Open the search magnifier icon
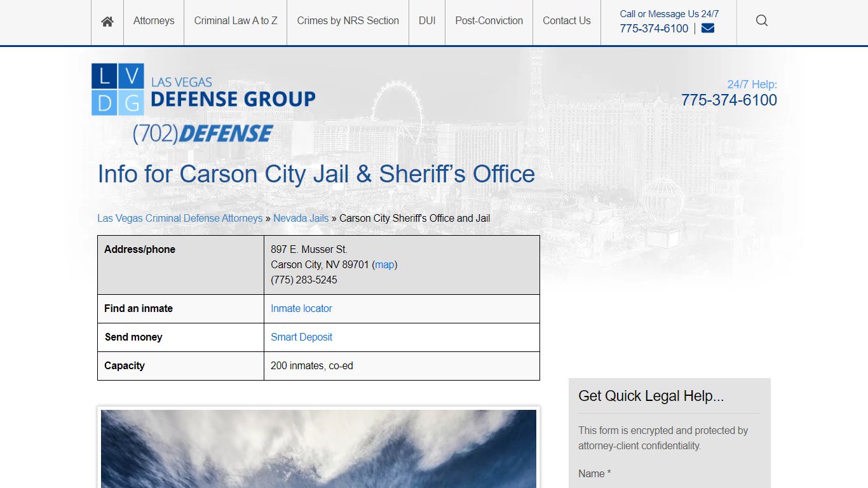 click(762, 20)
